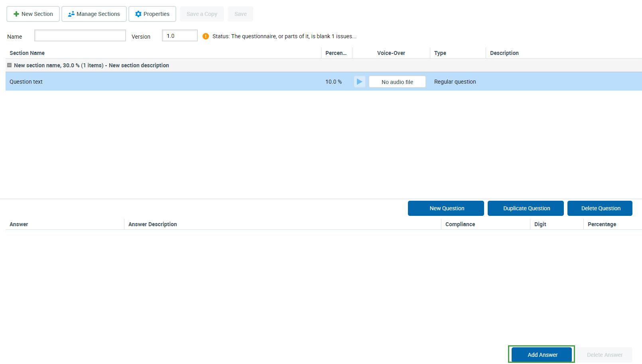Open questionnaire Properties gear button
Viewport: 642px width, 364px height.
tap(152, 14)
